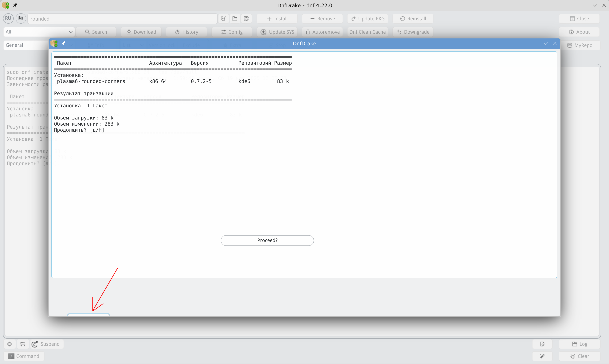Open the folder icon next to search field
This screenshot has width=609, height=364.
235,19
